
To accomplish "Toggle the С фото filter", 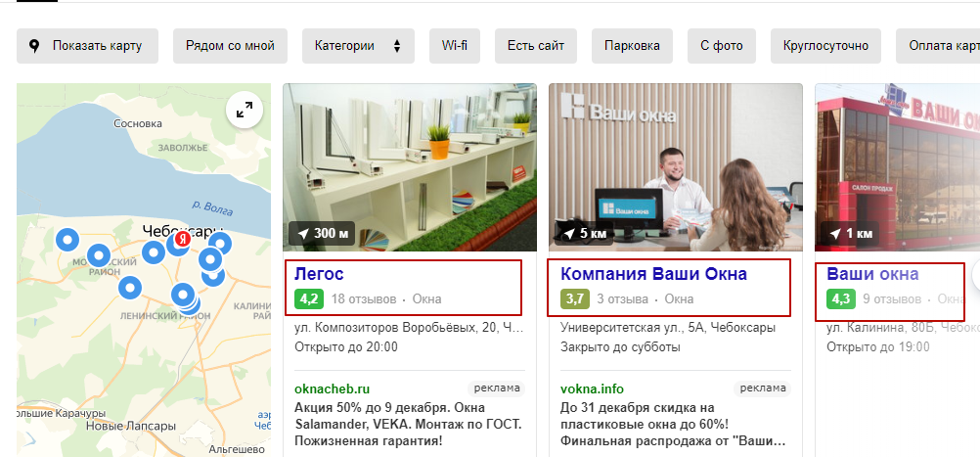I will (x=721, y=46).
